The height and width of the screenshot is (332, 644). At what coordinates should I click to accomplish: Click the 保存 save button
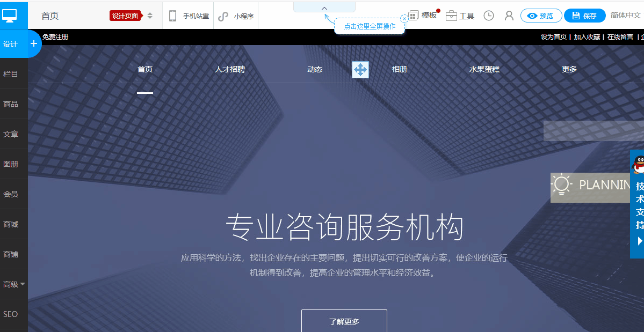click(584, 16)
